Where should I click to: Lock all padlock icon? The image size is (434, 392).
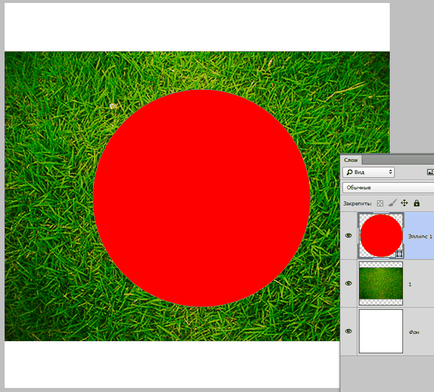tap(416, 203)
